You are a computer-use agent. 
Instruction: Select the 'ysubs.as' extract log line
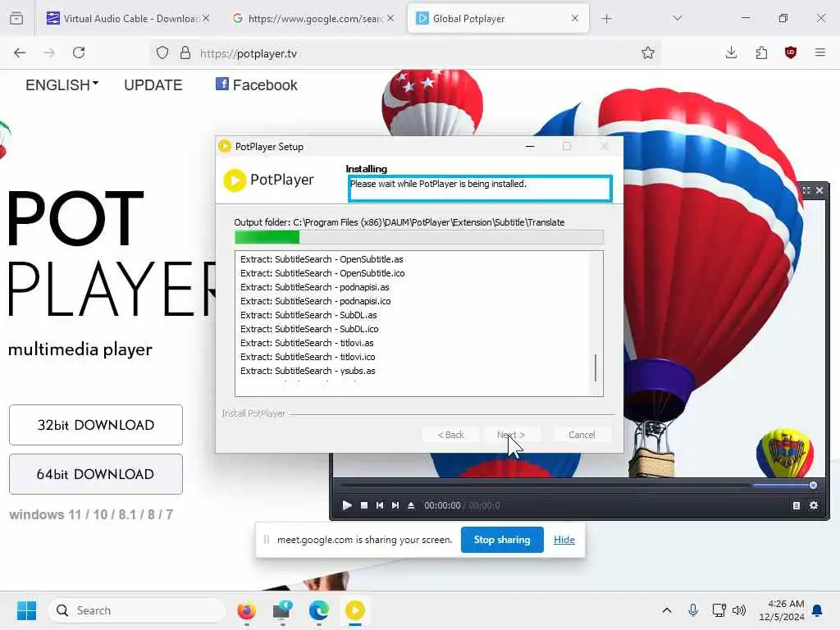308,371
